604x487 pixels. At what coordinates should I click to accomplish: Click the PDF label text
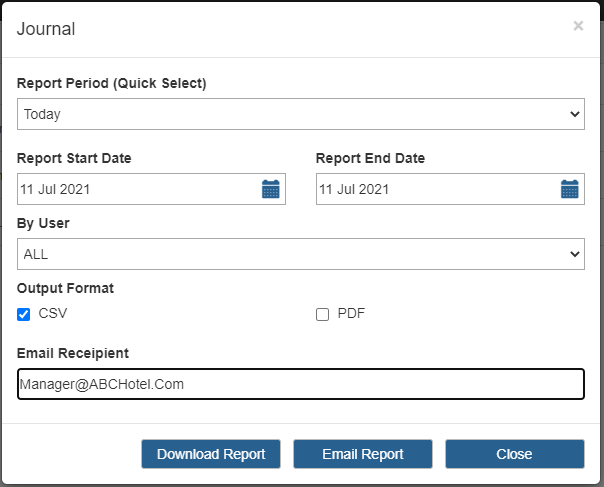[351, 313]
